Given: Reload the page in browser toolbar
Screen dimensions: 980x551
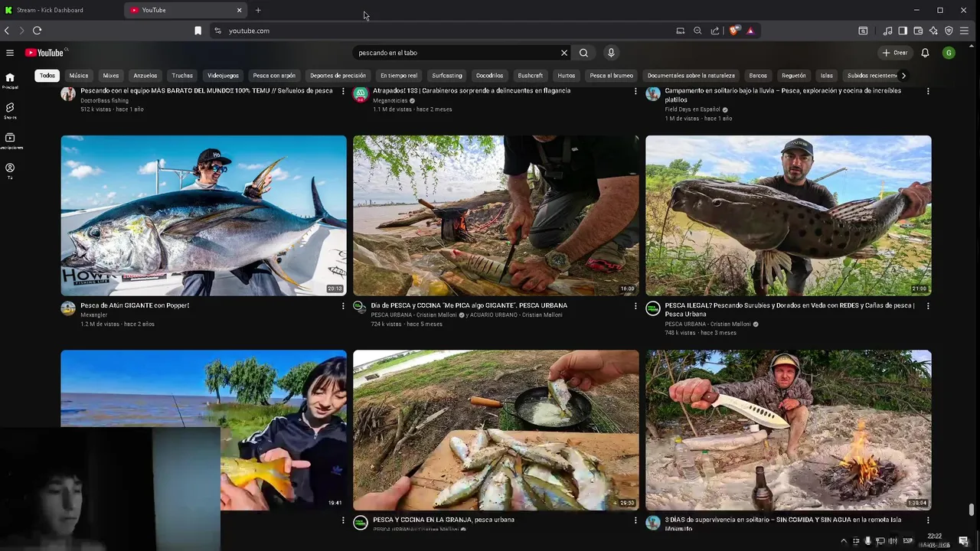Looking at the screenshot, I should tap(37, 31).
